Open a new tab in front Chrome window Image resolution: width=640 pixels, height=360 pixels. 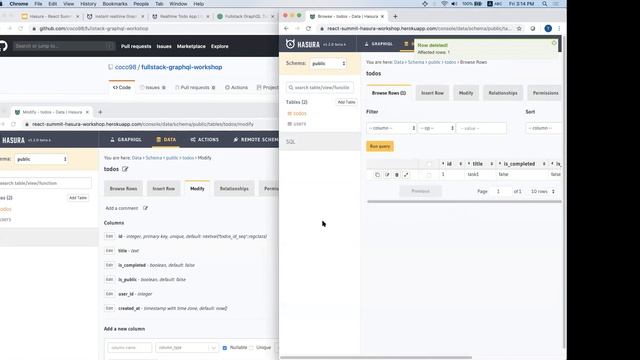pos(395,16)
